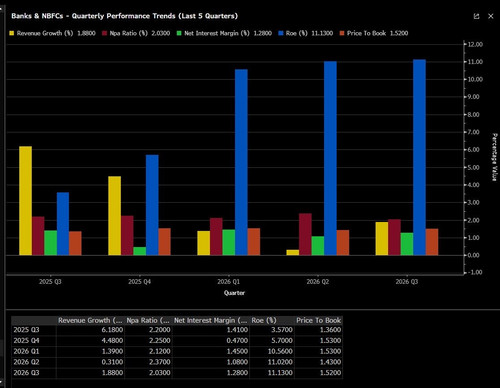Click table cell value 11.0200
This screenshot has width=500, height=388.
280,362
